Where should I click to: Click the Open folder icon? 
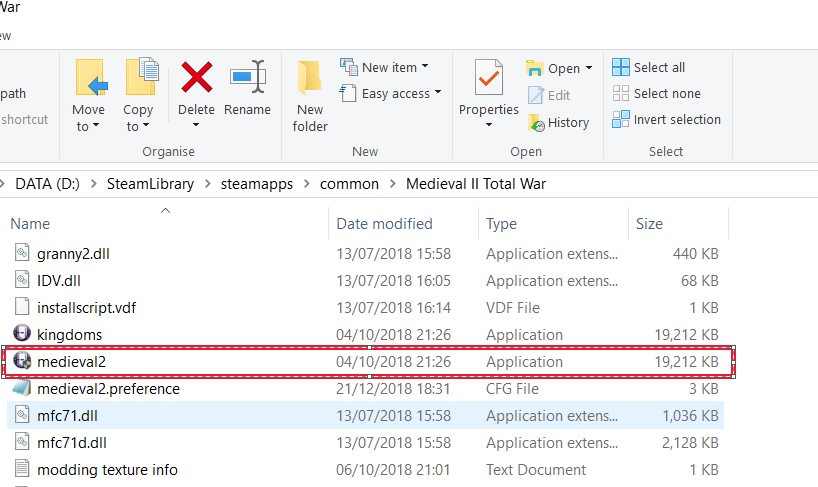[535, 68]
